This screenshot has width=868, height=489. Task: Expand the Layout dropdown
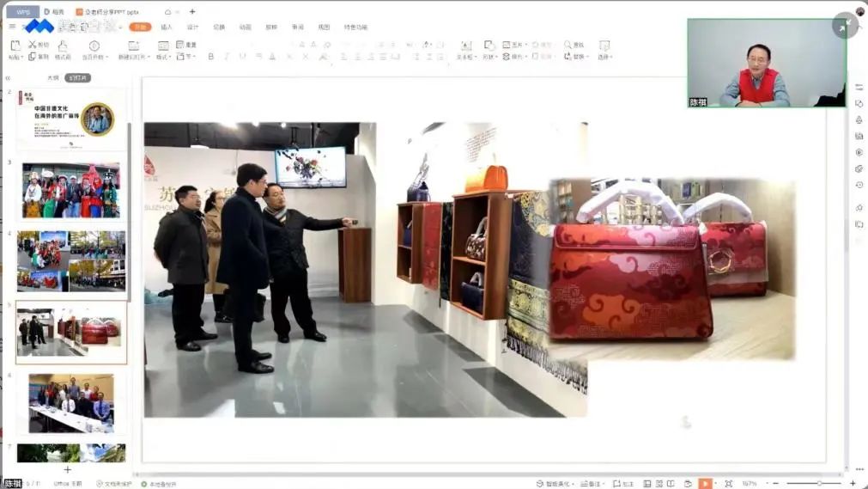point(170,57)
